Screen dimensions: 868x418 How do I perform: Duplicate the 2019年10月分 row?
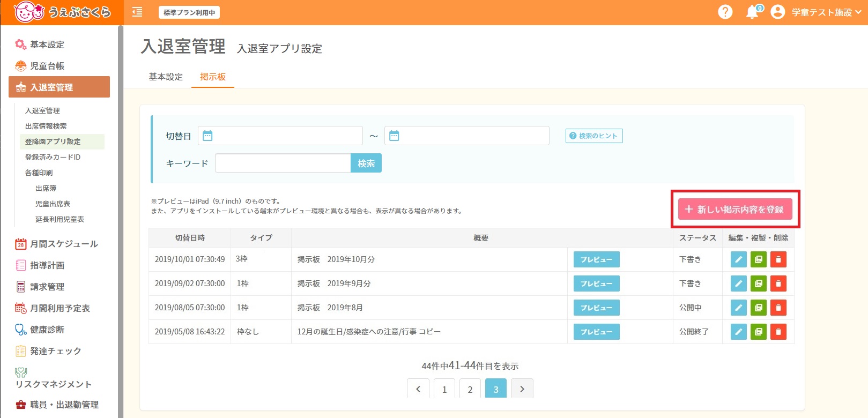(759, 259)
